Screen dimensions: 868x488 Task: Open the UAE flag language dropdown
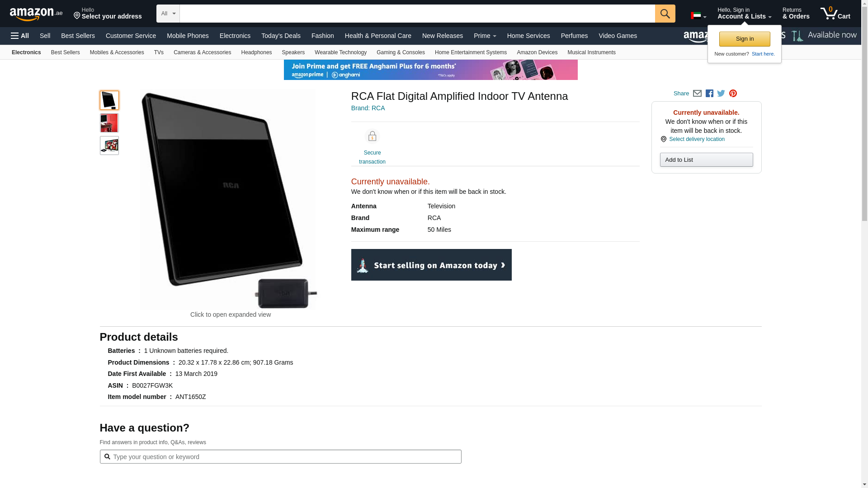click(698, 16)
